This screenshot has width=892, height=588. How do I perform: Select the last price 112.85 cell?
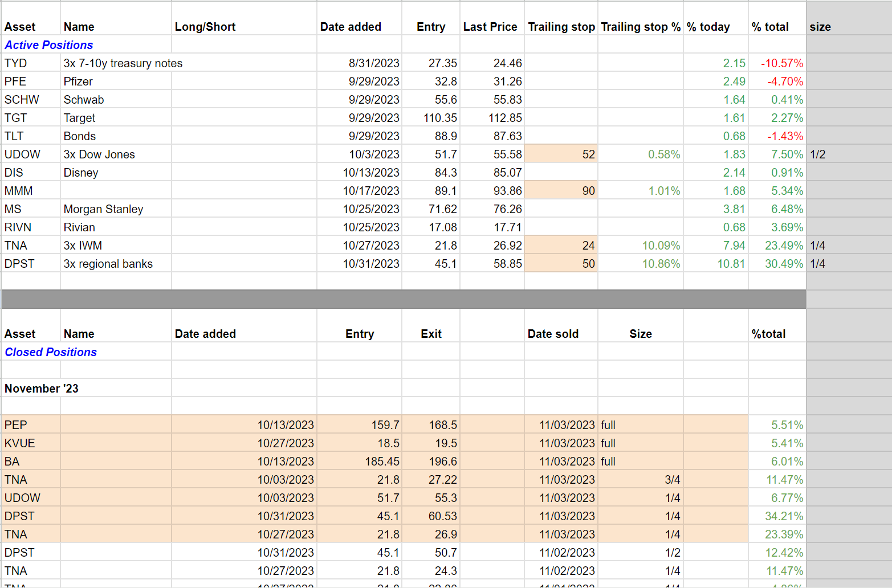492,118
